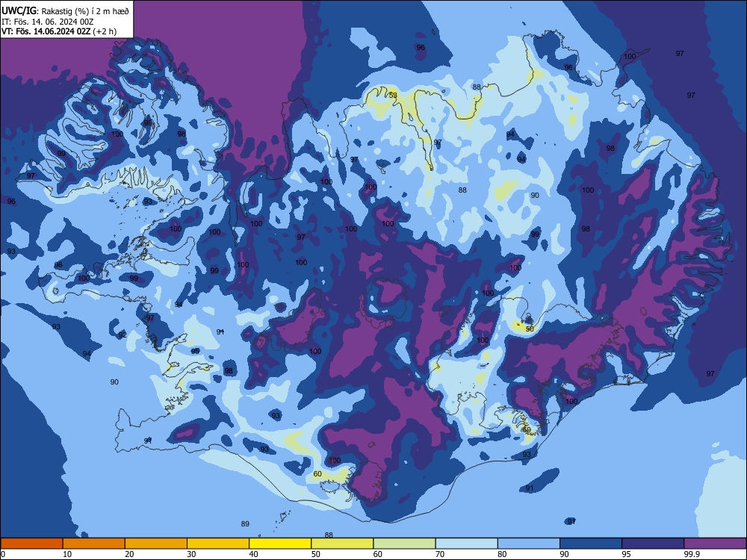
Task: Click the purple 99.9+ legend swatch
Action: pos(715,544)
